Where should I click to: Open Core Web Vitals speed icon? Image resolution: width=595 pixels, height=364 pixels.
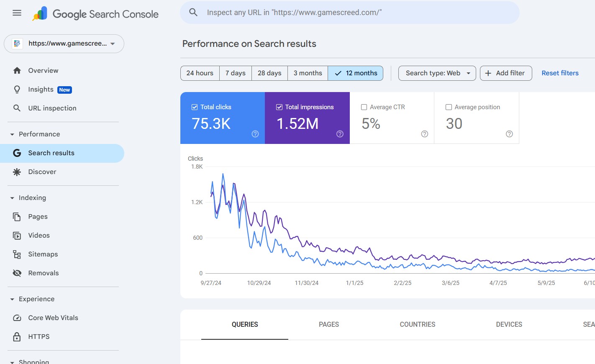(17, 318)
